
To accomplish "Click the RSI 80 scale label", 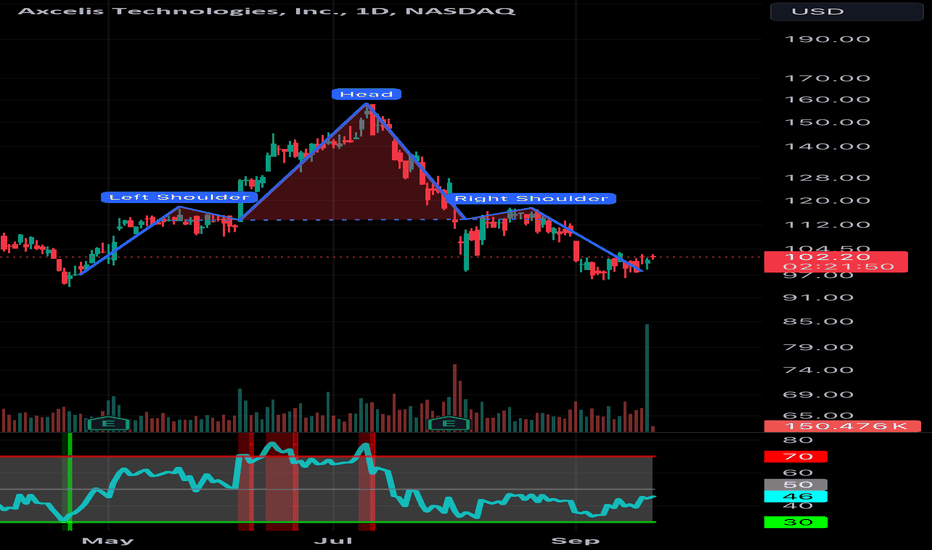I will pos(798,440).
